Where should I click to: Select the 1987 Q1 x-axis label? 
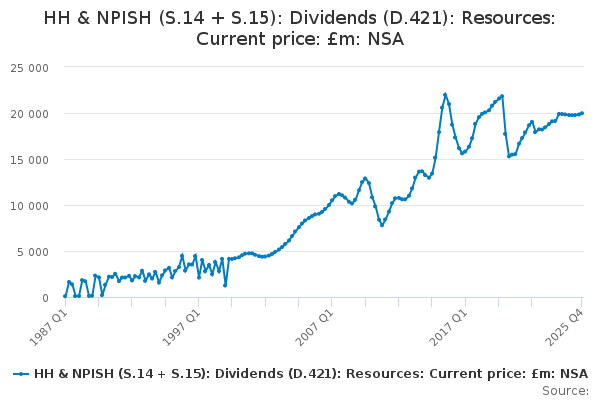coord(47,327)
